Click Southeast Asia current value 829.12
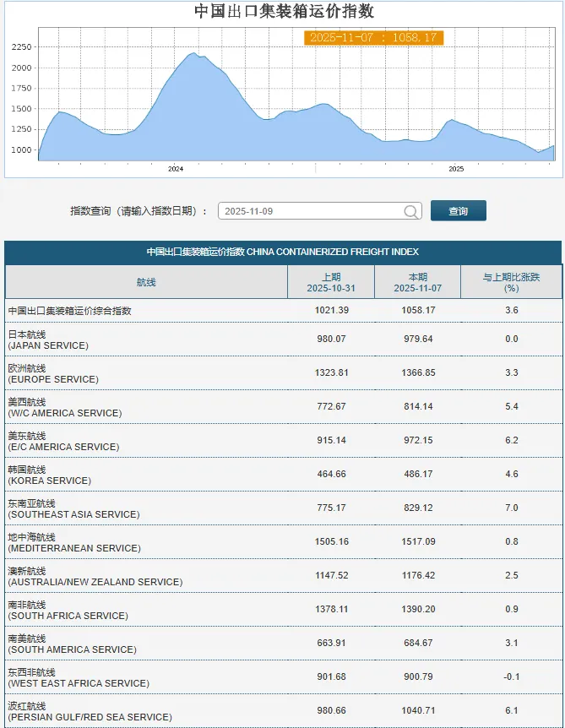This screenshot has height=728, width=565. (418, 508)
